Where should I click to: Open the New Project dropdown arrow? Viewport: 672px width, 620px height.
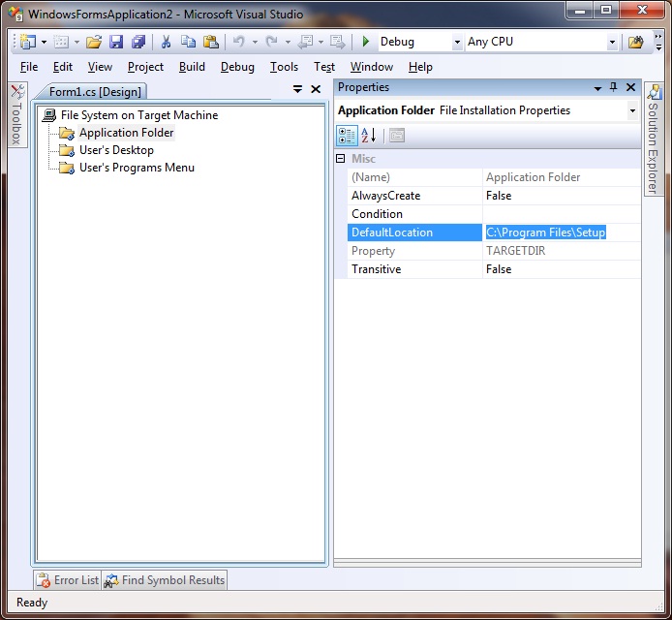click(x=44, y=42)
